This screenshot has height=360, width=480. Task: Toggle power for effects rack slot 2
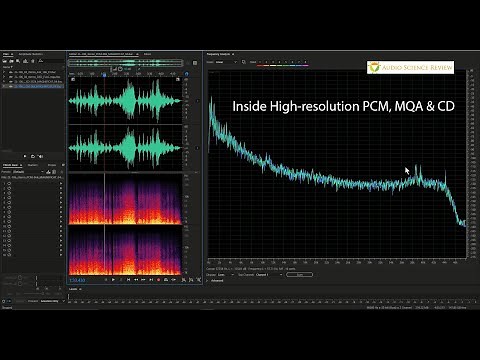pyautogui.click(x=9, y=188)
